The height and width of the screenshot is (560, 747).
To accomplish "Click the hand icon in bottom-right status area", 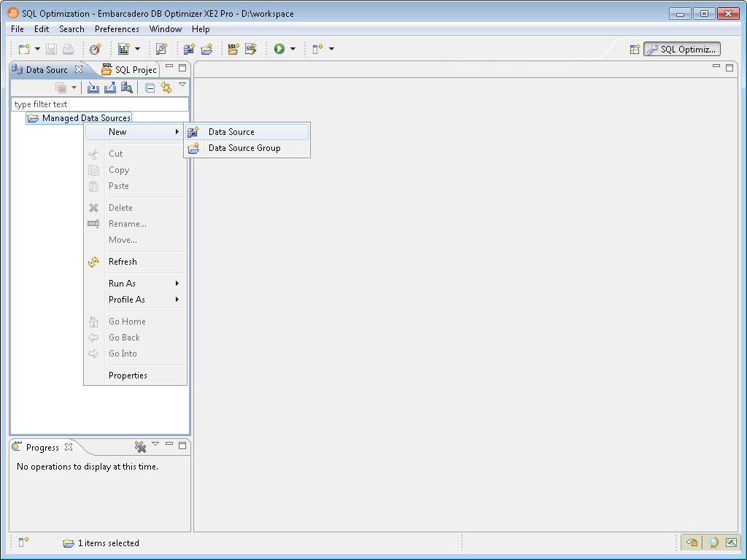I will tap(692, 542).
